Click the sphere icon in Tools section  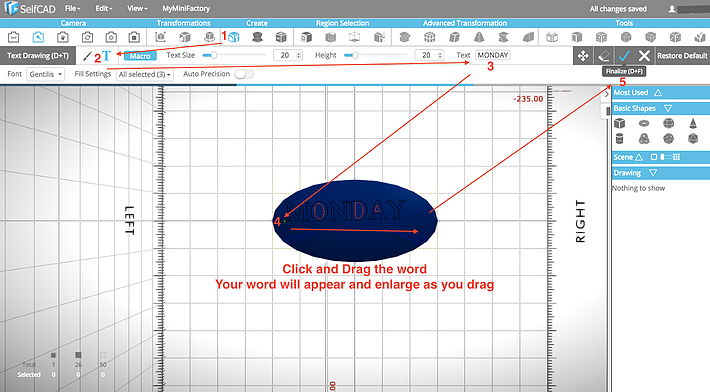click(x=626, y=37)
